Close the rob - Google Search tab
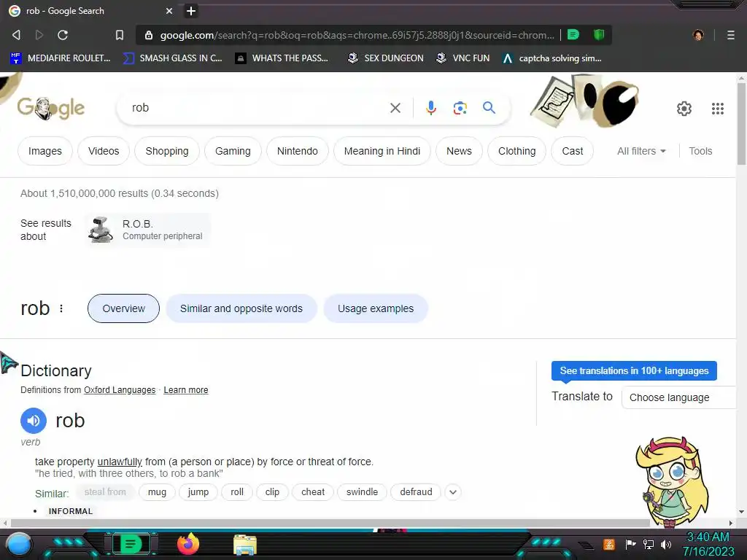This screenshot has width=747, height=560. (169, 10)
